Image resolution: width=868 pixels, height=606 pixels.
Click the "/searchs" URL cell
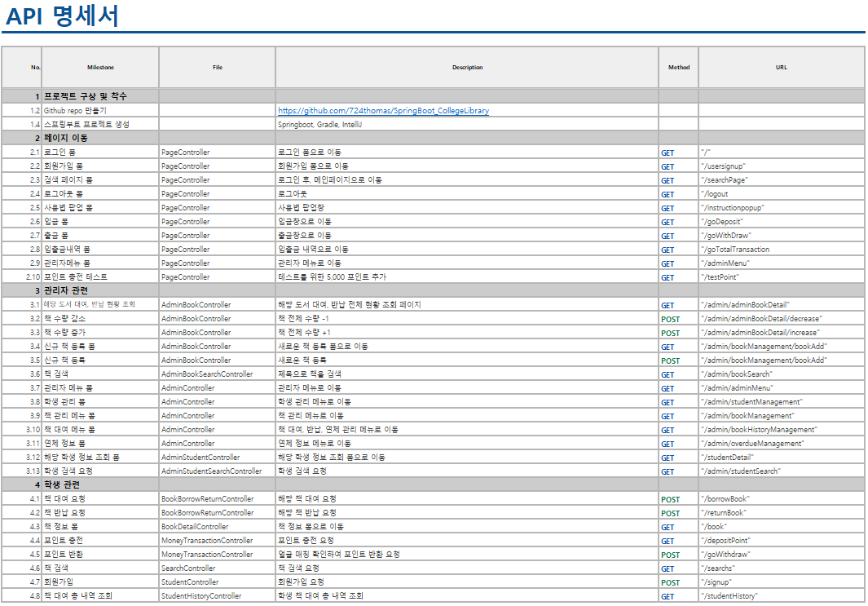coord(781,568)
